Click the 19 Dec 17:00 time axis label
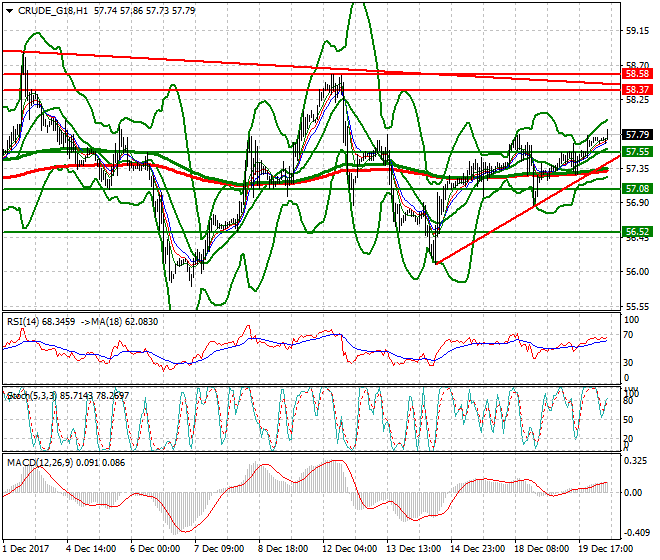This screenshot has width=660, height=560. coord(605,549)
